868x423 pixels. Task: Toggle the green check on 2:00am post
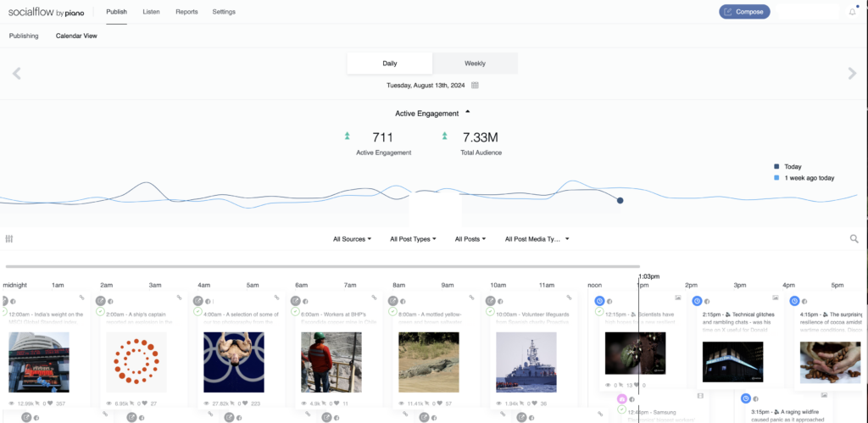(100, 312)
